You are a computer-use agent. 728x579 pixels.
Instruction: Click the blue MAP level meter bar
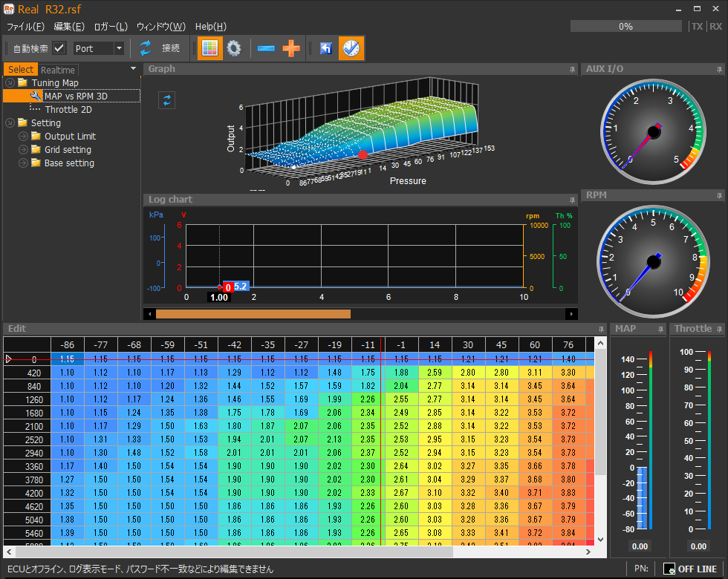coord(642,498)
